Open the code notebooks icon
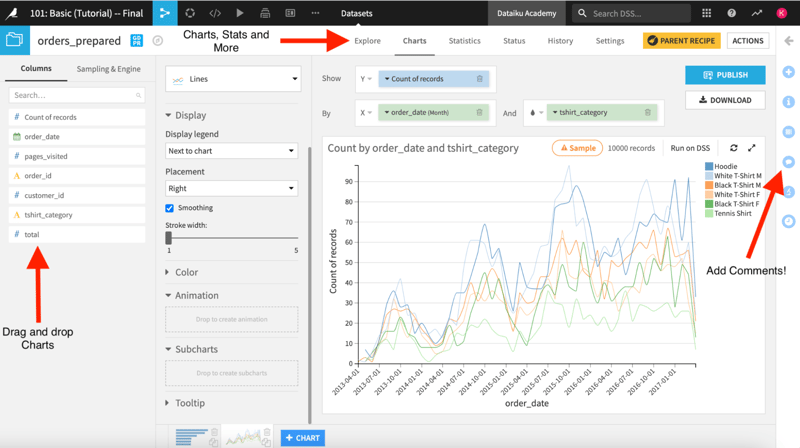This screenshot has width=800, height=448. tap(215, 13)
